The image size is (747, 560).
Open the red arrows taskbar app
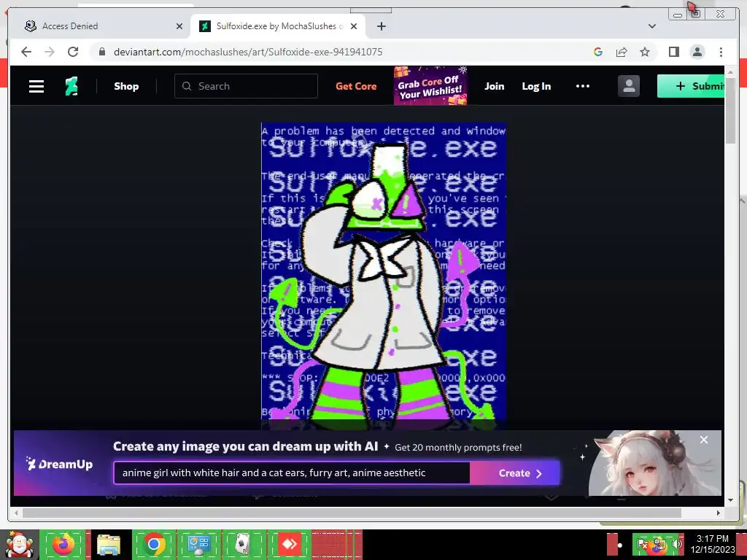pos(289,544)
